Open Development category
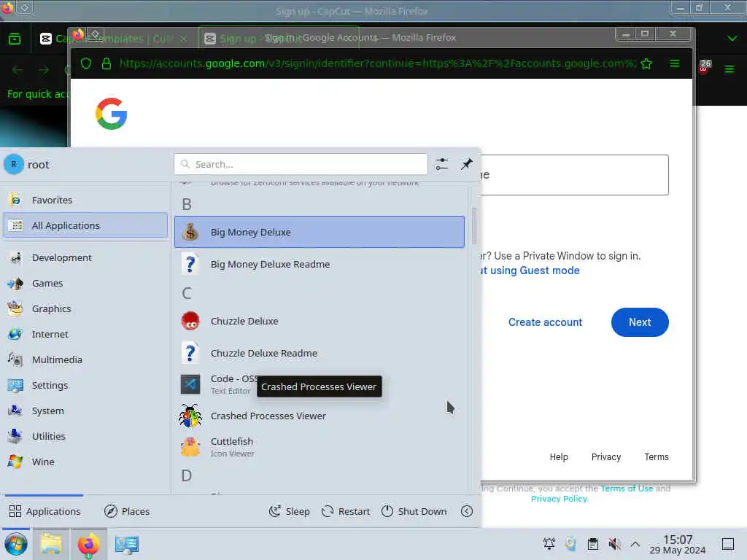Screen dimensions: 747x560 coord(85,257)
